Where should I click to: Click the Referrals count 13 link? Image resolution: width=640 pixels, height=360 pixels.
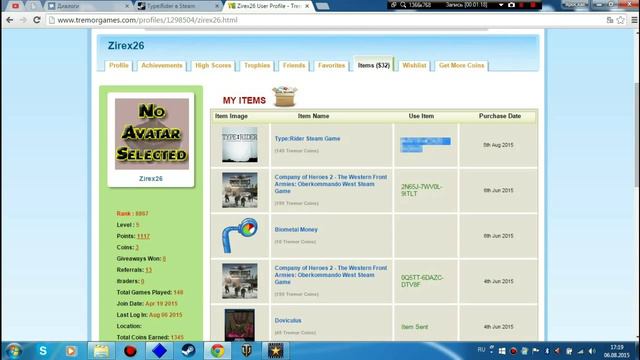[x=148, y=270]
